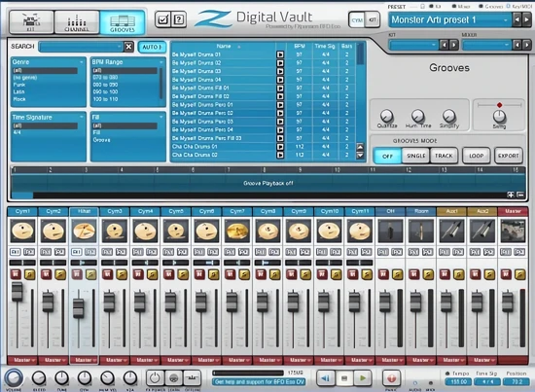Click groove list scroll down arrow
This screenshot has height=392, width=535.
[360, 156]
